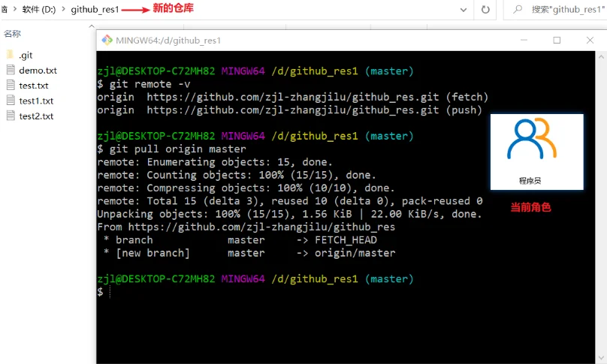Sort files by the 名称 column header
Image resolution: width=607 pixels, height=364 pixels.
13,33
